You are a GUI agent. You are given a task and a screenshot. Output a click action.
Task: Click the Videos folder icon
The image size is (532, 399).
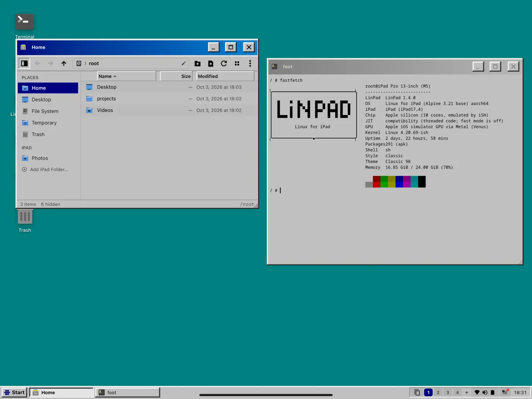click(x=89, y=110)
